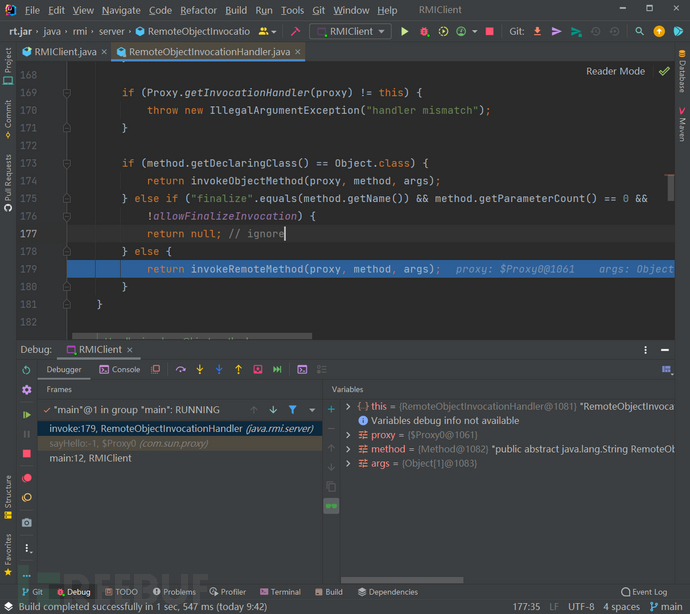The image size is (690, 614).
Task: Open Evaluate Expression calculator icon
Action: point(302,369)
